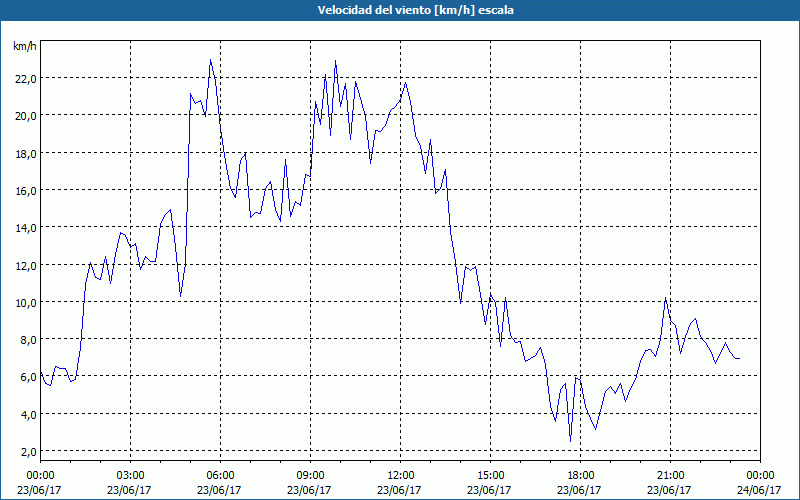This screenshot has height=500, width=800.
Task: Click the final data point of the blue line
Action: (740, 359)
